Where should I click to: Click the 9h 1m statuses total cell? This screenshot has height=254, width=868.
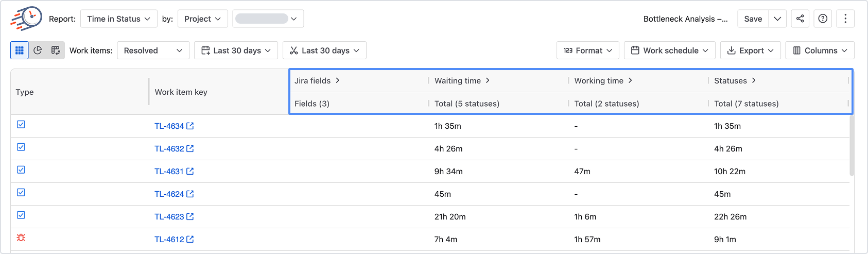point(725,239)
